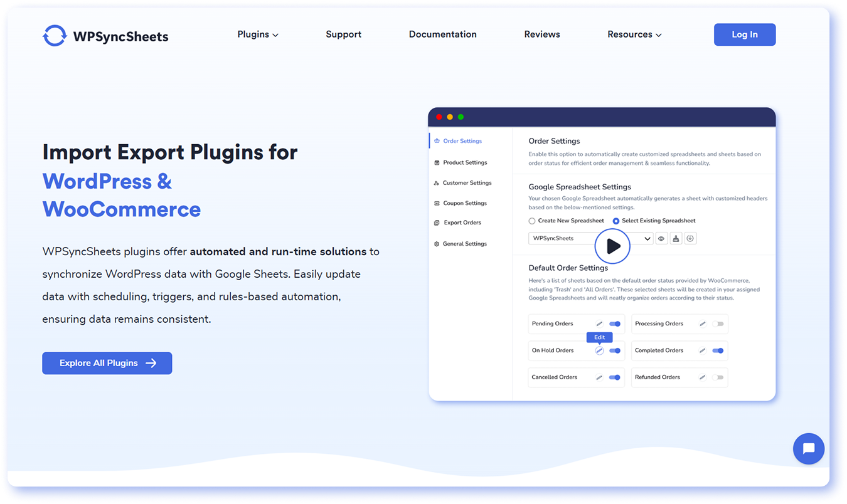Edit the On Hold Orders sheet

pyautogui.click(x=599, y=351)
